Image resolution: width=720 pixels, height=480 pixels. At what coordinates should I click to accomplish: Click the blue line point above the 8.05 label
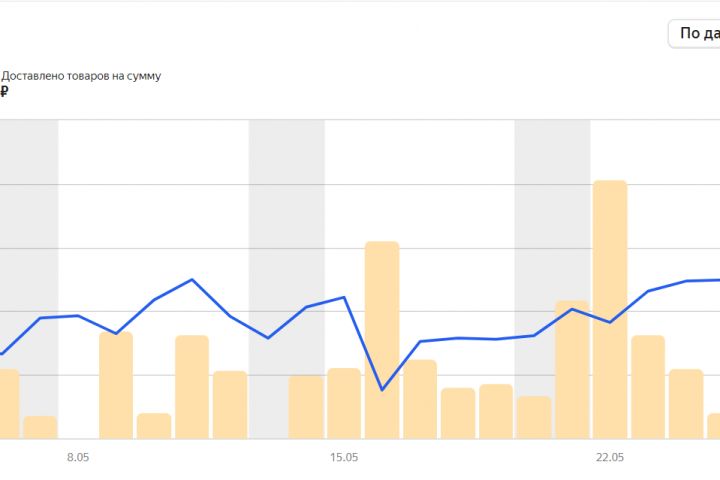click(78, 315)
